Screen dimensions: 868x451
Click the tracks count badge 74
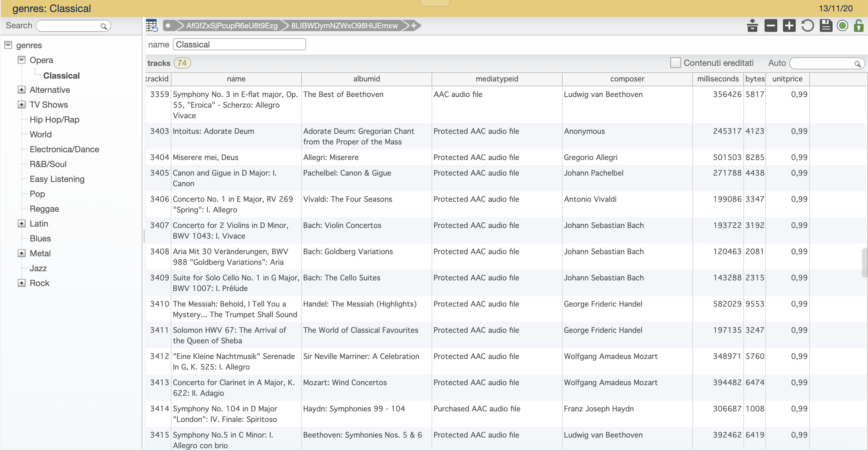pos(182,63)
